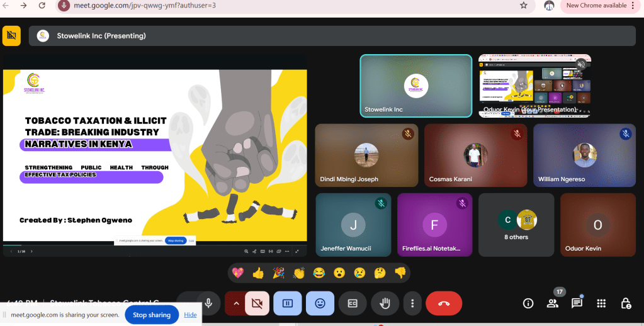Raise your hand
The width and height of the screenshot is (644, 326).
tap(384, 303)
